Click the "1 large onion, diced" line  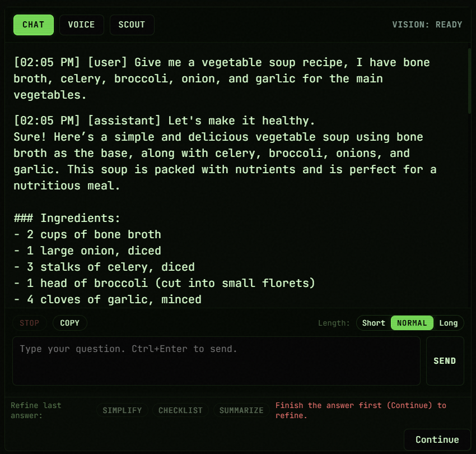[x=87, y=251]
